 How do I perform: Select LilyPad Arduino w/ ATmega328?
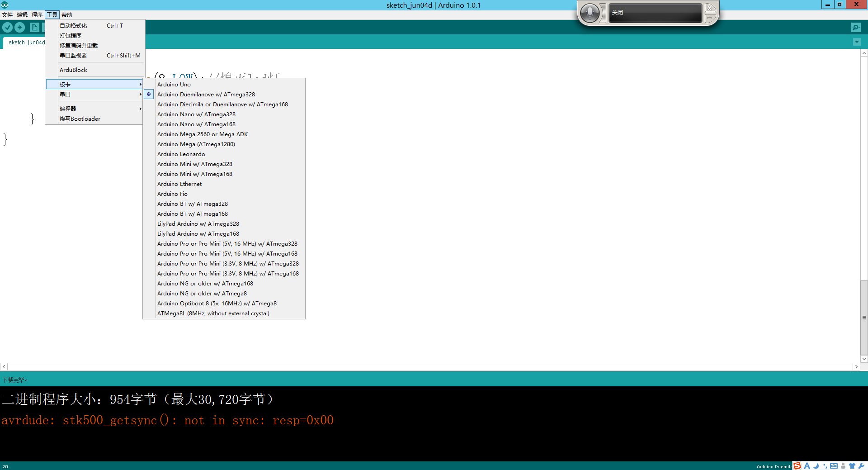tap(224, 223)
